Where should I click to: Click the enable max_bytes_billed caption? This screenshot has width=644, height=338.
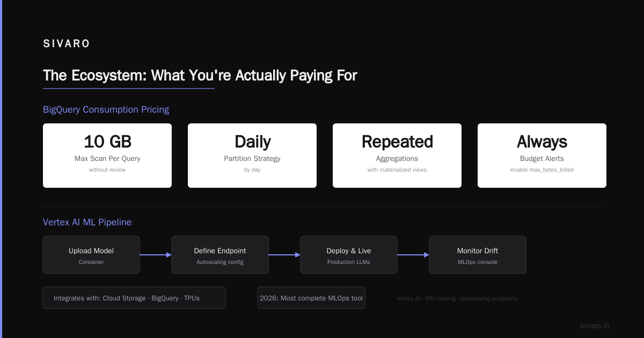tap(542, 170)
